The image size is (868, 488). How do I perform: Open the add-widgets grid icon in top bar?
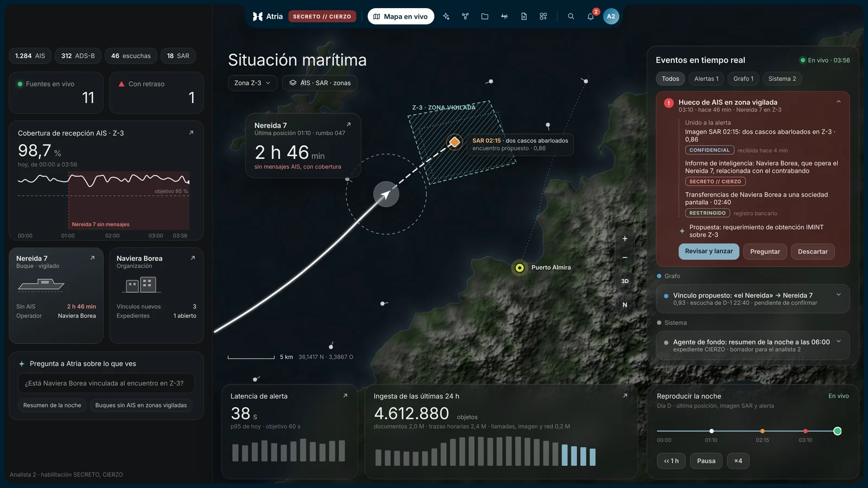pyautogui.click(x=543, y=16)
